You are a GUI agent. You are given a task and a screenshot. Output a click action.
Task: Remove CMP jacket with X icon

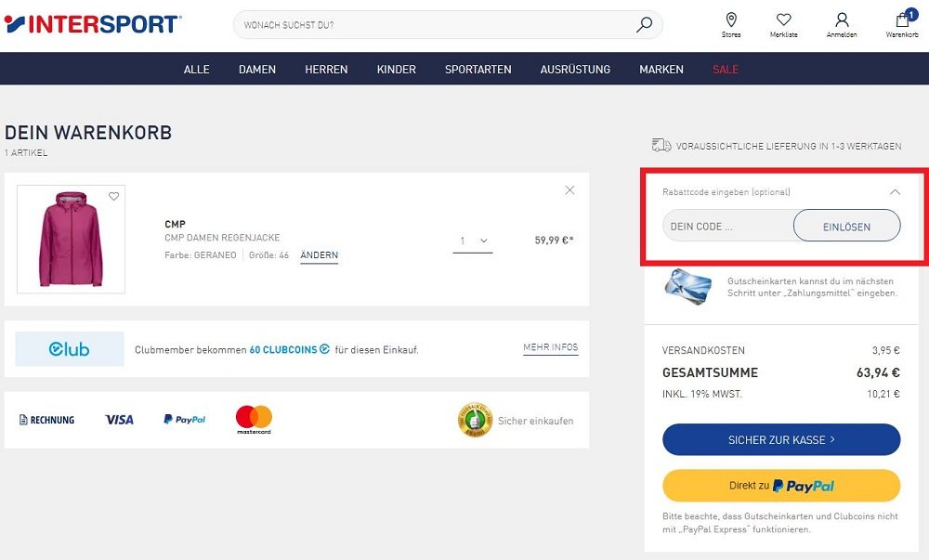569,190
